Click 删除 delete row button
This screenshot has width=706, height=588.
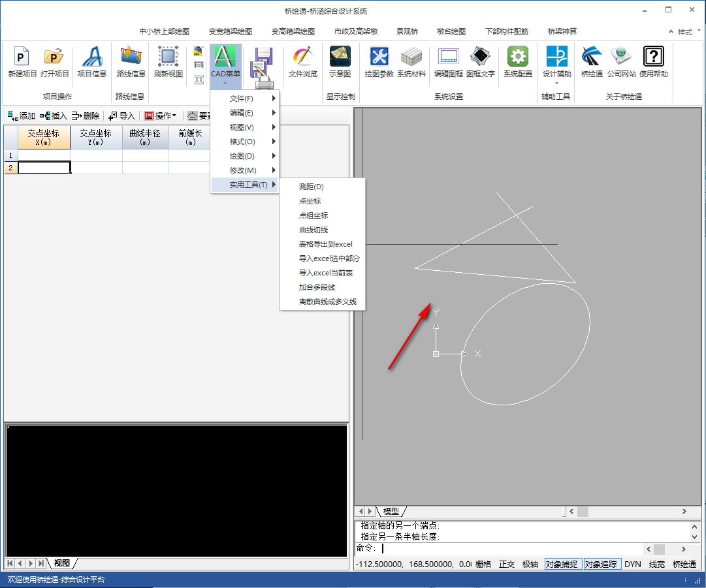pos(85,116)
